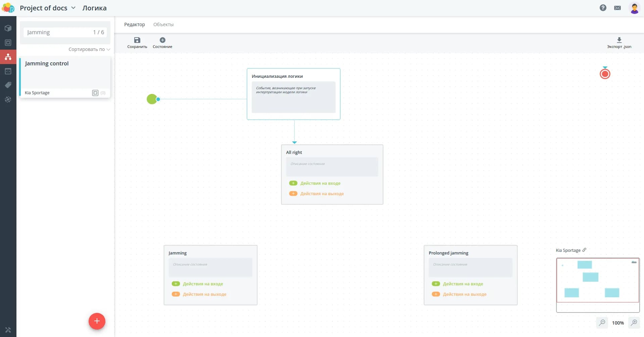Open the cube icon in left sidebar
Image resolution: width=644 pixels, height=337 pixels.
click(x=8, y=28)
